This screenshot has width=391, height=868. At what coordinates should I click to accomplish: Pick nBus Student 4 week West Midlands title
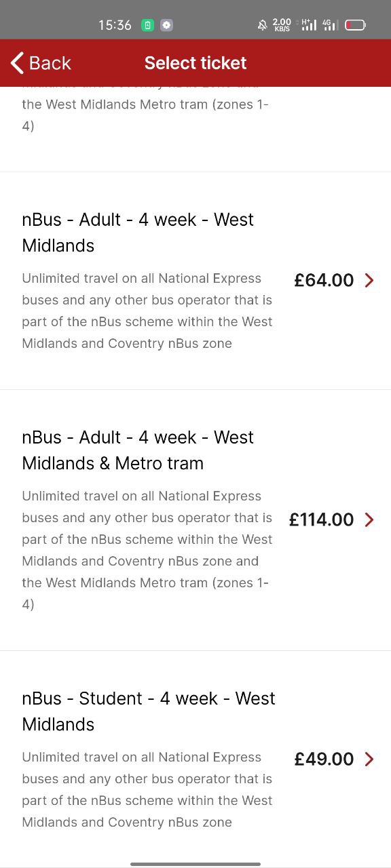[x=149, y=711]
